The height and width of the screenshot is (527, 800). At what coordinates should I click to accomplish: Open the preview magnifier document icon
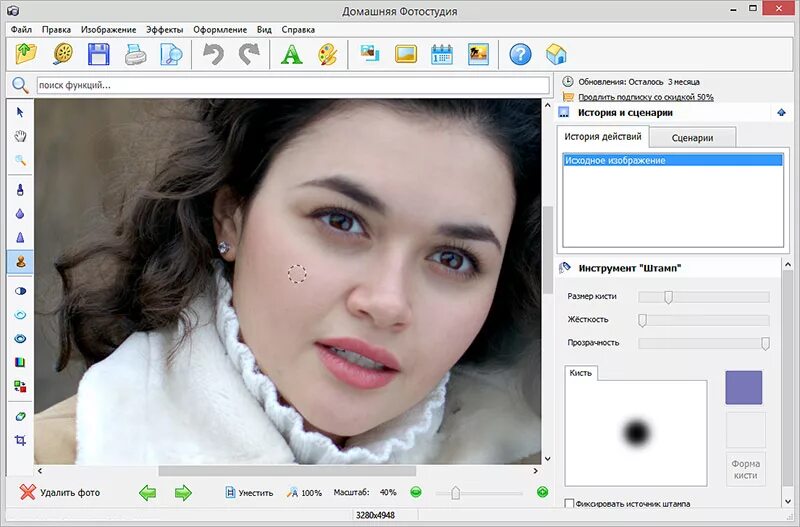tap(171, 54)
